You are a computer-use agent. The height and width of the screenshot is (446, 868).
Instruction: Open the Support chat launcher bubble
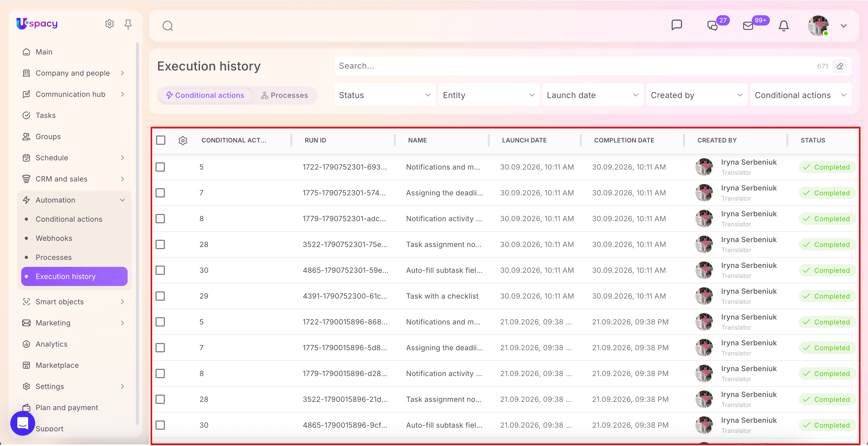[x=22, y=423]
